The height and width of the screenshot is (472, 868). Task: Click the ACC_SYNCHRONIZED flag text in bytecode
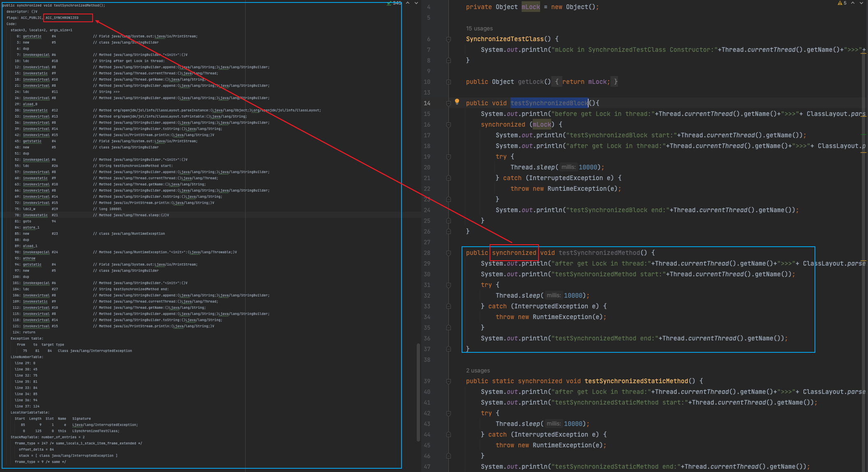point(62,18)
